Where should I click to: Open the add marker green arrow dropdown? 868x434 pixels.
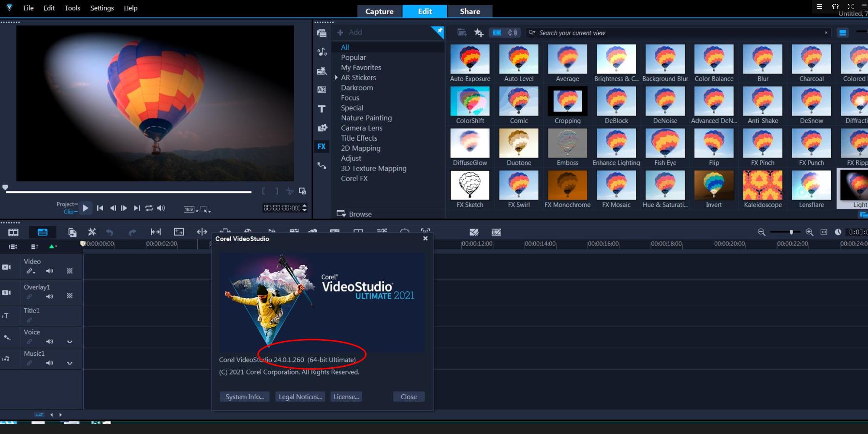53,246
